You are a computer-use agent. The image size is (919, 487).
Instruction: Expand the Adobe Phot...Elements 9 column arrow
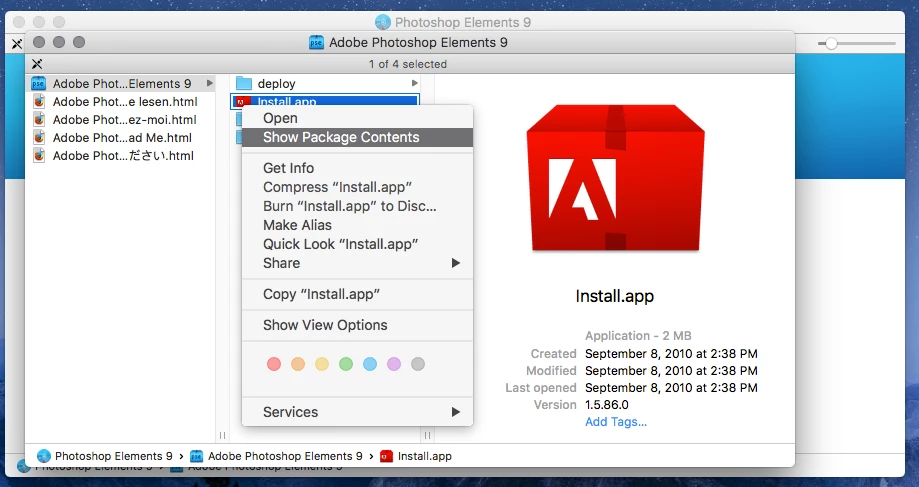click(209, 83)
